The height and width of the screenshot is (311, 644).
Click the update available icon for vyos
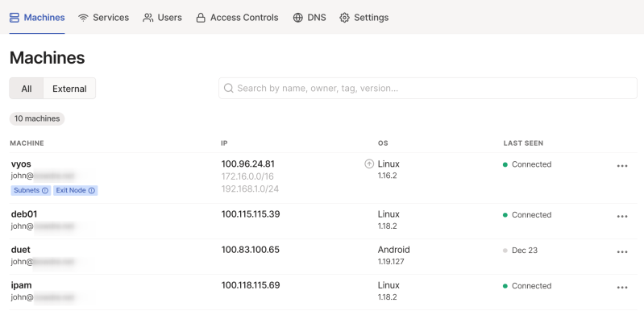(369, 164)
